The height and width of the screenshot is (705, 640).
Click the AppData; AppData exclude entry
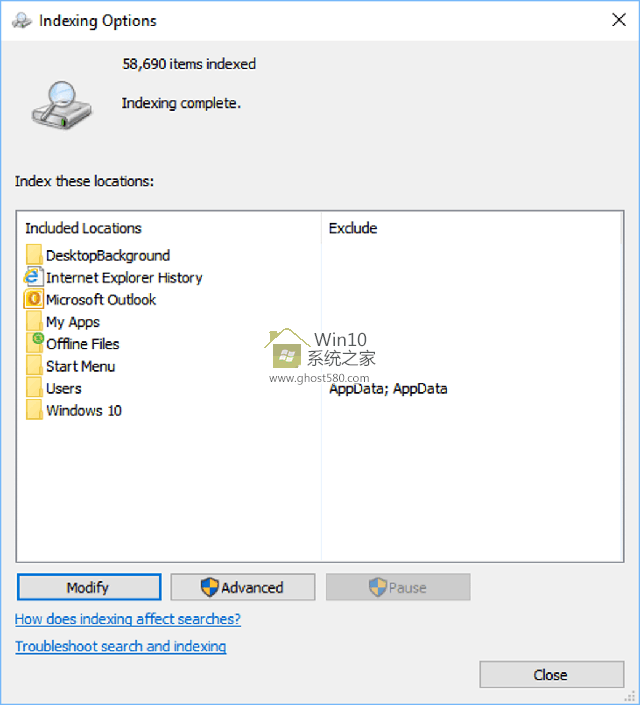388,388
